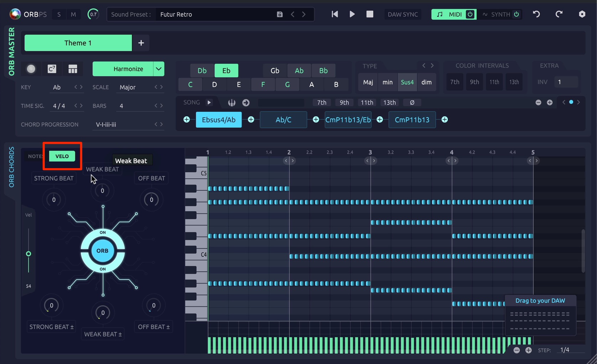The image size is (597, 364).
Task: Click the stop transport button
Action: click(370, 14)
